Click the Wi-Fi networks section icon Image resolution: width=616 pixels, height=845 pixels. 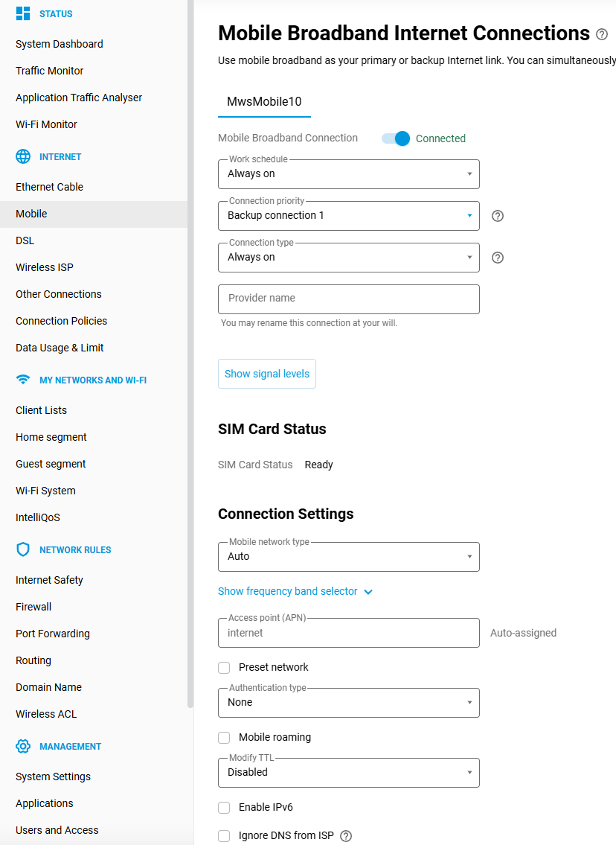[x=23, y=380]
